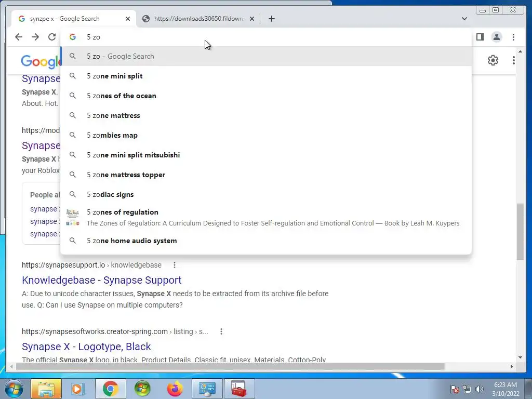The image size is (532, 399).
Task: Select '5 zone mini split mitsubishi' suggestion
Action: (266, 155)
